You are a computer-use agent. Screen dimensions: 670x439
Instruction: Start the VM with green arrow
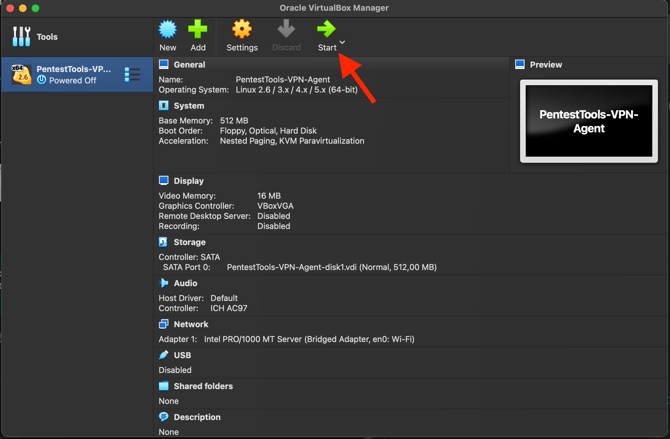[x=326, y=29]
